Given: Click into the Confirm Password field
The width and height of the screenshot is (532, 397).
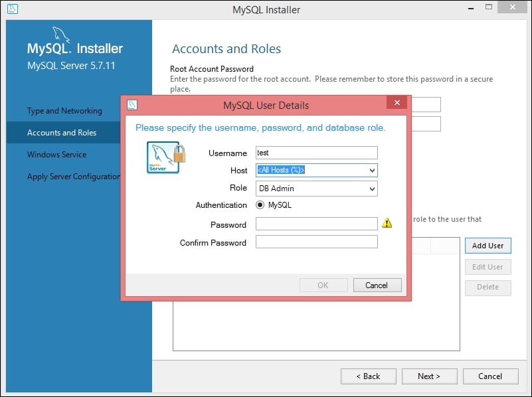Looking at the screenshot, I should tap(316, 242).
